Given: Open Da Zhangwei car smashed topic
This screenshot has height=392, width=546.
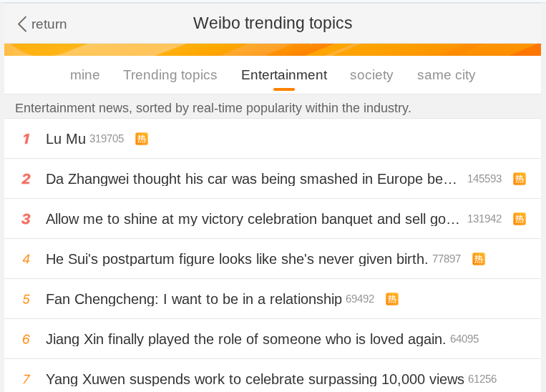Looking at the screenshot, I should point(251,179).
